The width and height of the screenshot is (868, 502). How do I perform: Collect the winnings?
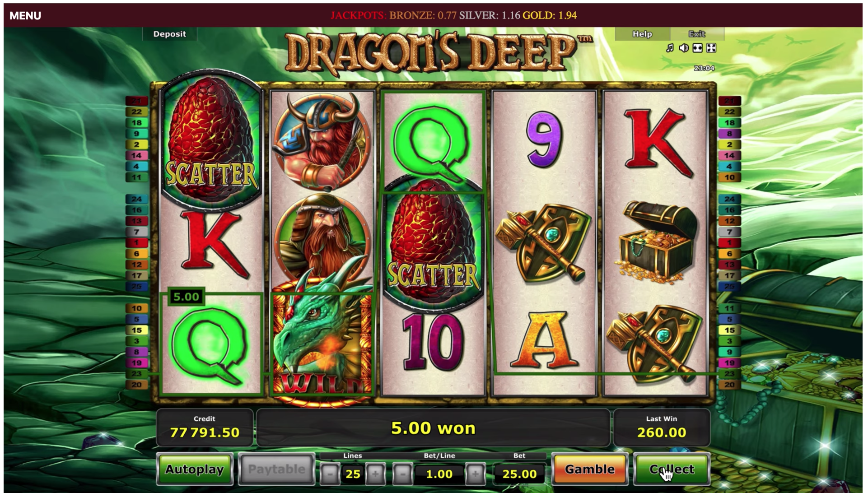pyautogui.click(x=672, y=469)
